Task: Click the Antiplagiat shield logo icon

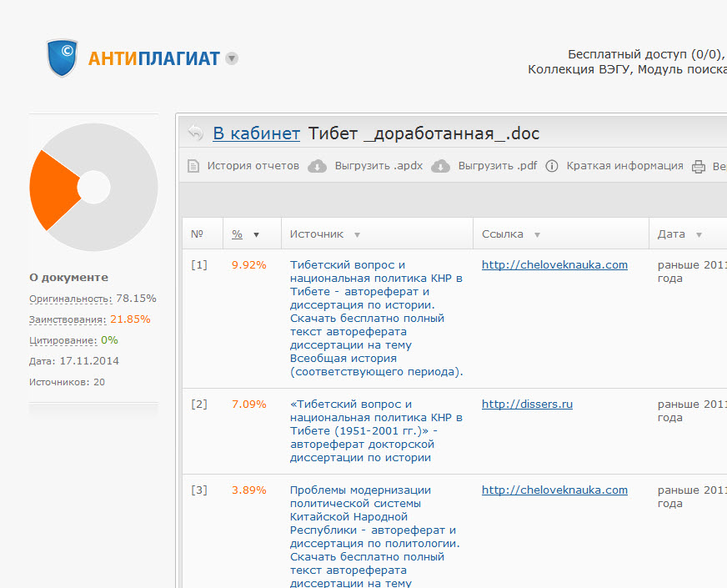Action: click(x=63, y=58)
